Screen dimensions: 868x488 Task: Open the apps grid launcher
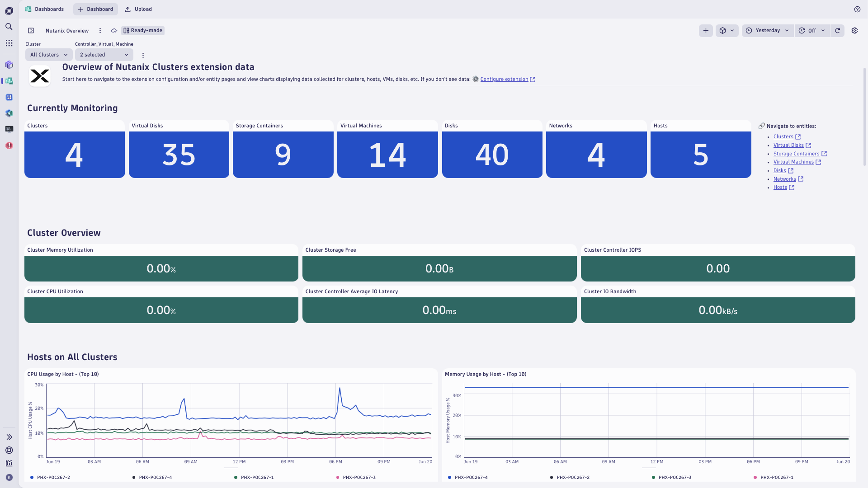pos(9,43)
